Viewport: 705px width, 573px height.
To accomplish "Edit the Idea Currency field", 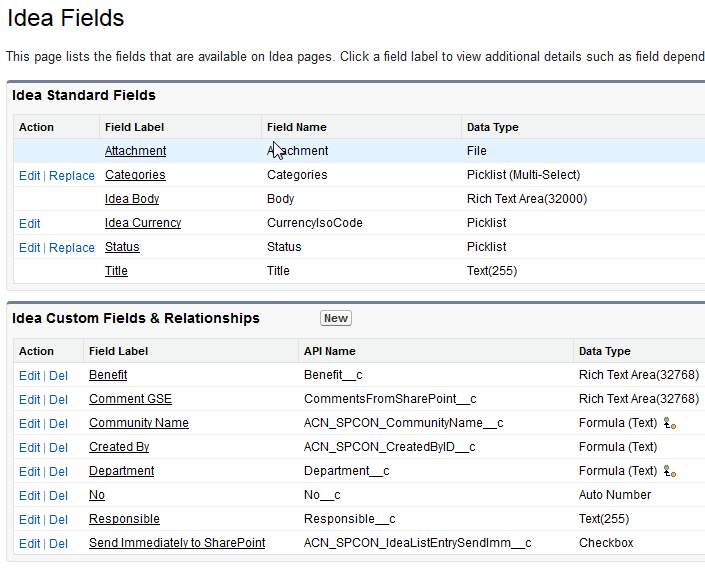I will (x=30, y=224).
